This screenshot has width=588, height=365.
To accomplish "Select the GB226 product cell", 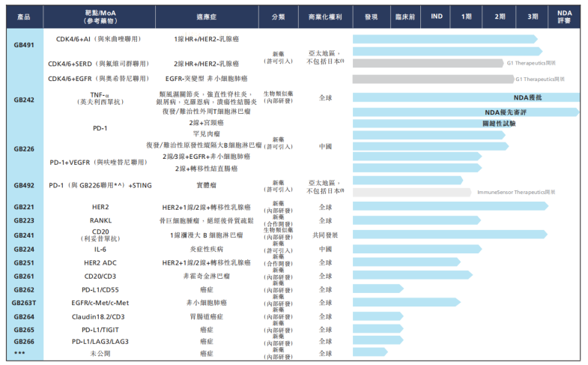I will 23,148.
